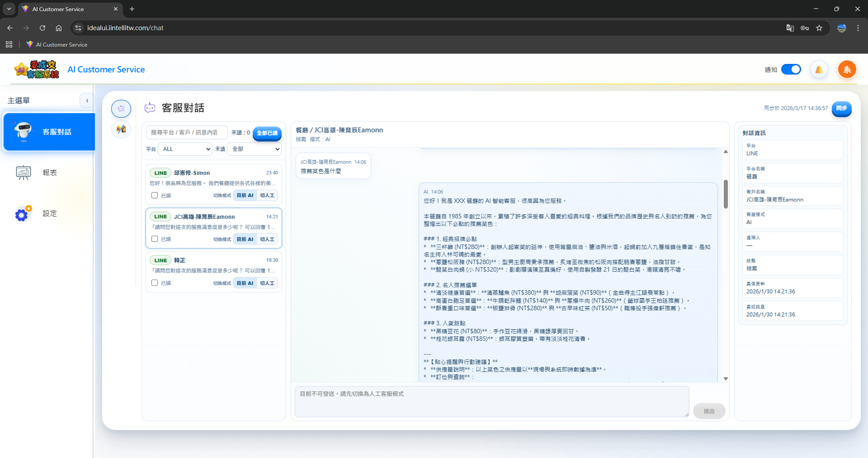Open the 平台 ALL dropdown
868x458 pixels.
click(x=185, y=149)
